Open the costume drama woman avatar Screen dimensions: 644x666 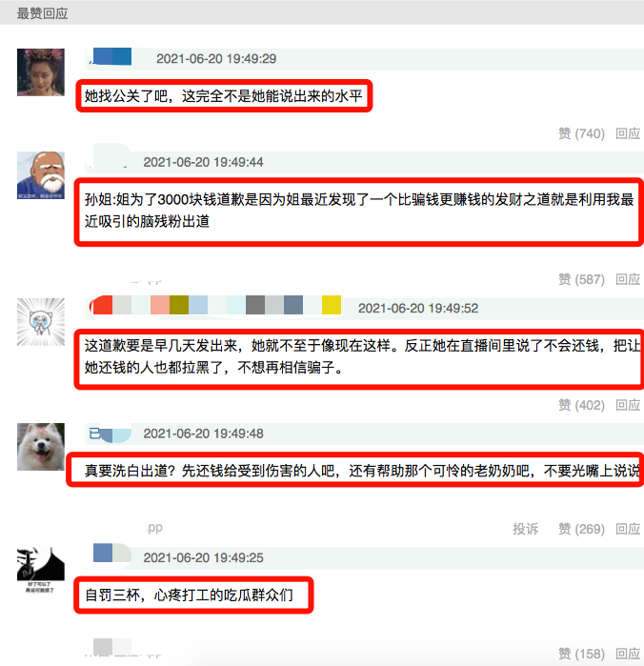41,72
